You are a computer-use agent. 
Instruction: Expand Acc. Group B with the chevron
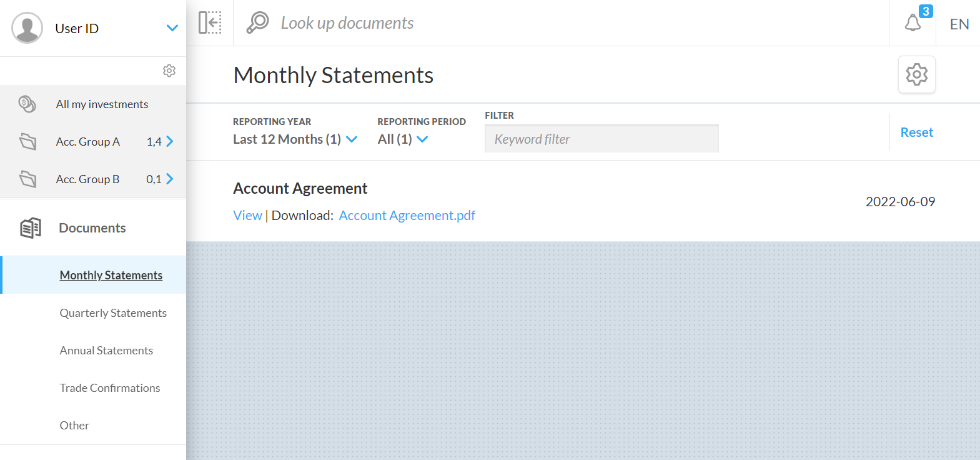click(x=169, y=179)
